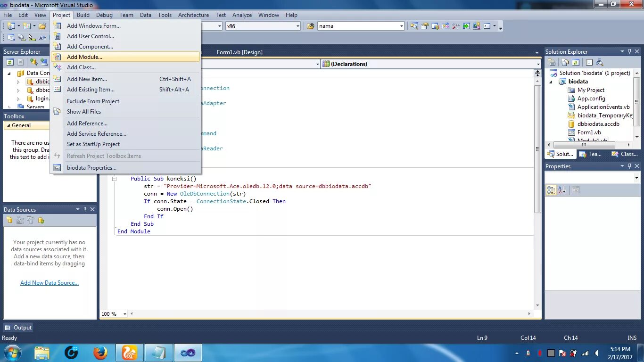Toggle auto-hide pin on Solution Explorer
Screen dimensions: 644x362
629,51
